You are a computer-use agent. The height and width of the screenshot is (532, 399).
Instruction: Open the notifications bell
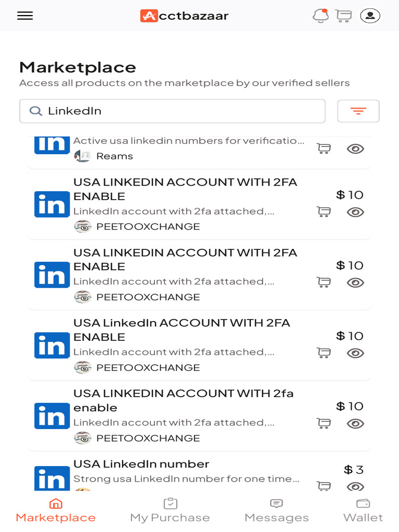pyautogui.click(x=321, y=16)
